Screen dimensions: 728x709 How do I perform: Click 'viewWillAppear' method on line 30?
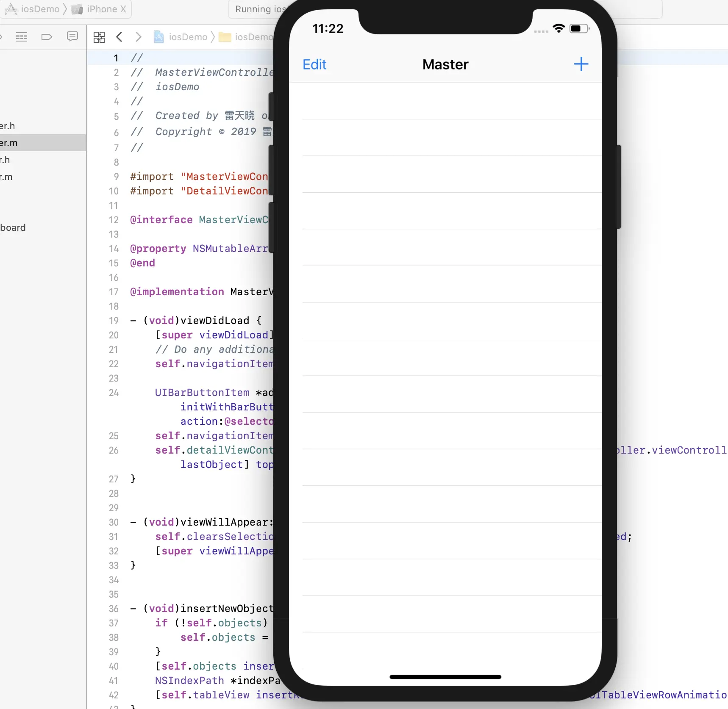pyautogui.click(x=224, y=522)
